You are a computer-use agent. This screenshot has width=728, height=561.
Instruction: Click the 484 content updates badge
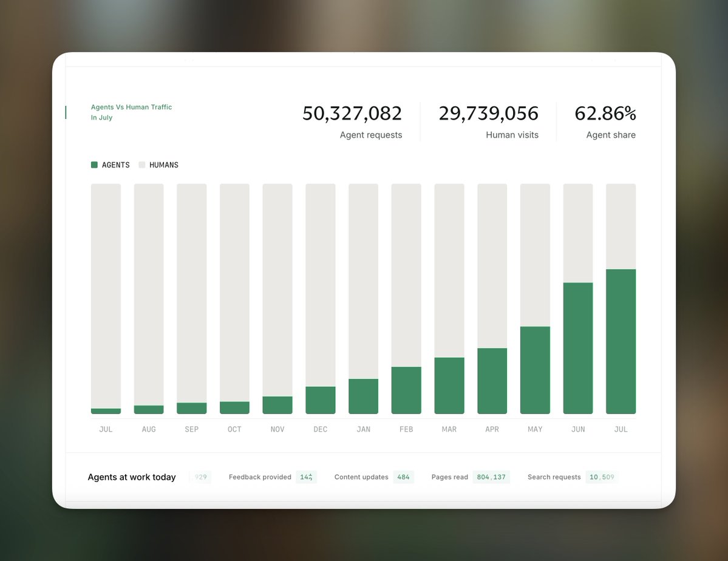[403, 477]
